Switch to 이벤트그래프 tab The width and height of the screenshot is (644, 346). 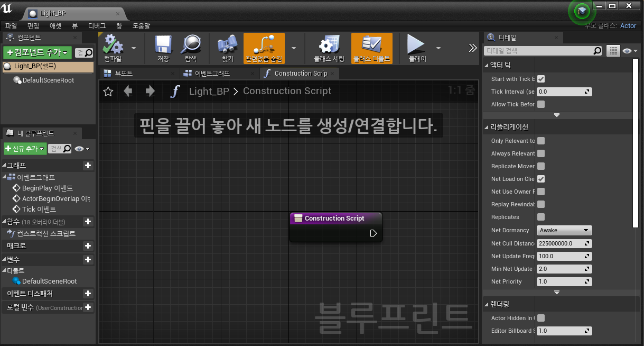(x=212, y=74)
